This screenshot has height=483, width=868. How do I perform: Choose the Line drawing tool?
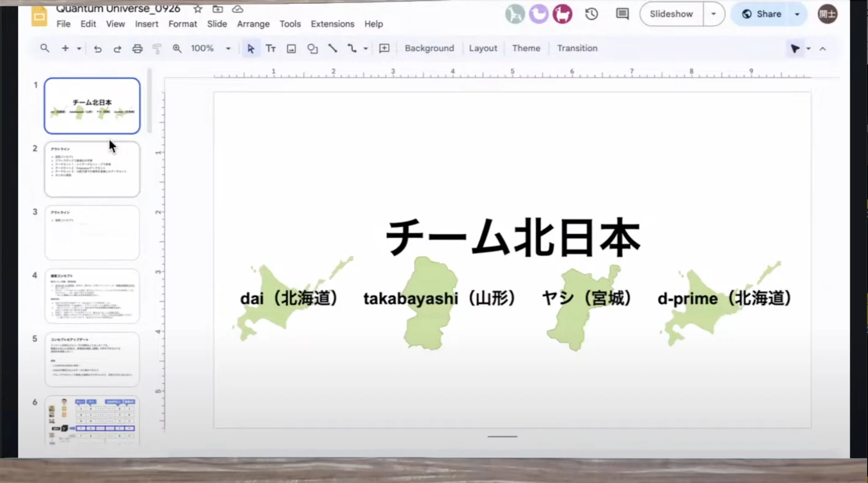click(333, 48)
